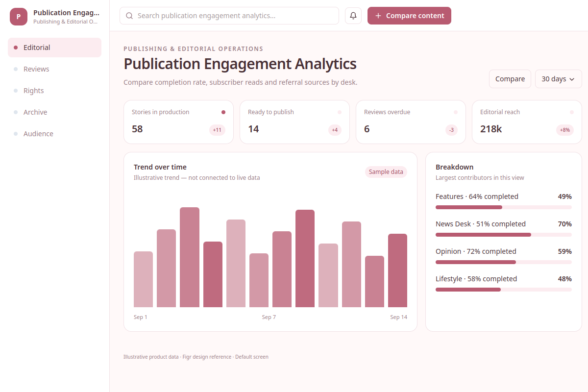Click the News Desk progress bar
The height and width of the screenshot is (392, 588).
tap(504, 235)
